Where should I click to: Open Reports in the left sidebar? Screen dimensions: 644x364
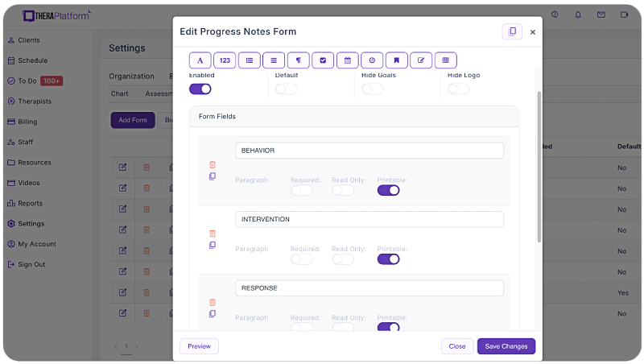click(x=30, y=204)
